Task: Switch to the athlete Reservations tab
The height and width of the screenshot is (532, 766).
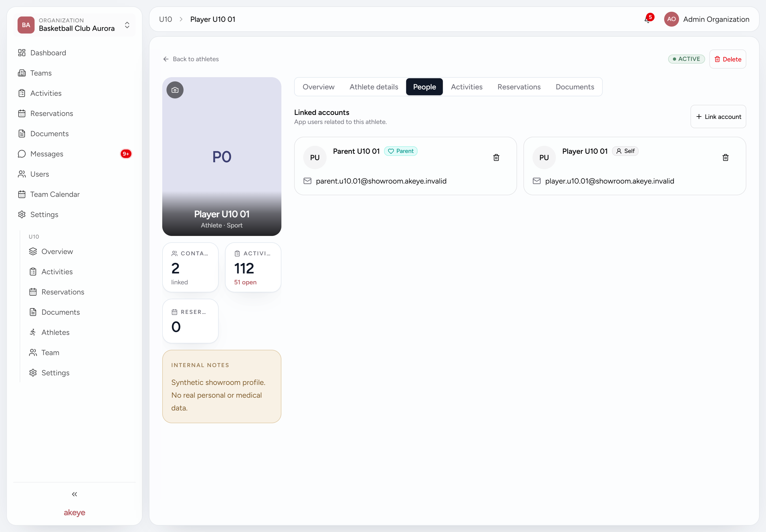Action: pos(519,87)
